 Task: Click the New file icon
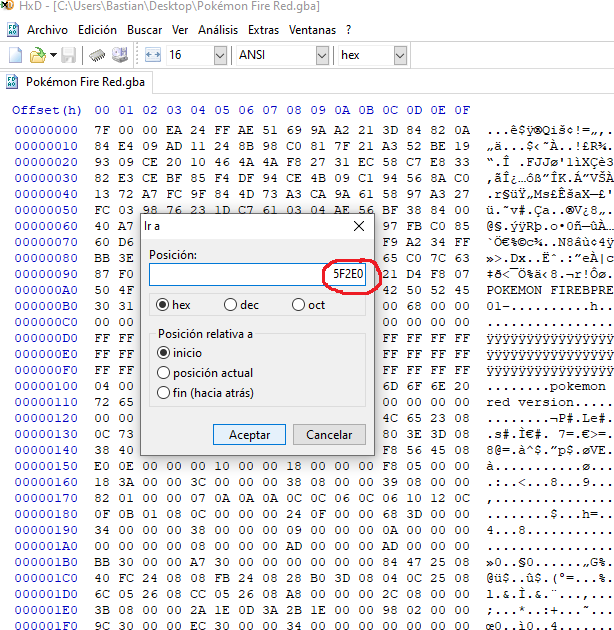15,55
